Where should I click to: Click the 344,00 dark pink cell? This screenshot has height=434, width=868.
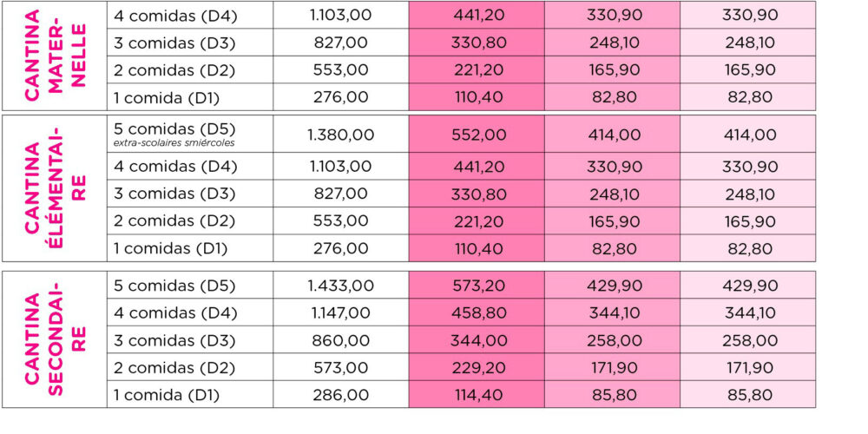[478, 340]
